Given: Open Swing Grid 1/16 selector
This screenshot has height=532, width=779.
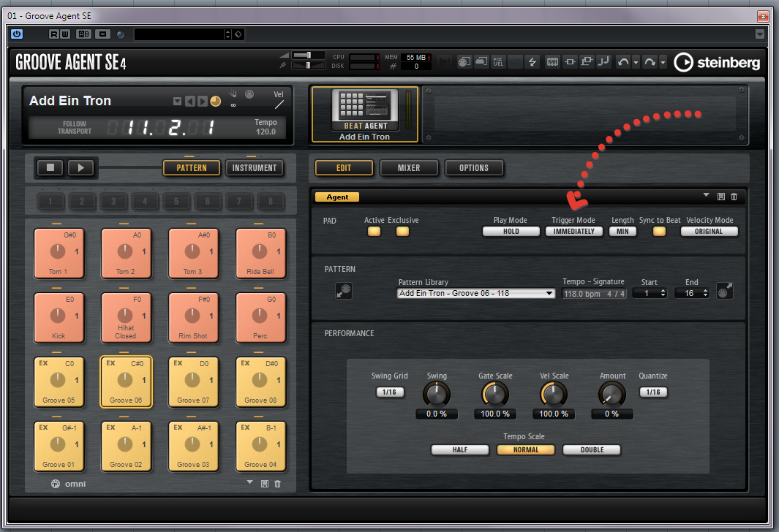Looking at the screenshot, I should pos(390,392).
